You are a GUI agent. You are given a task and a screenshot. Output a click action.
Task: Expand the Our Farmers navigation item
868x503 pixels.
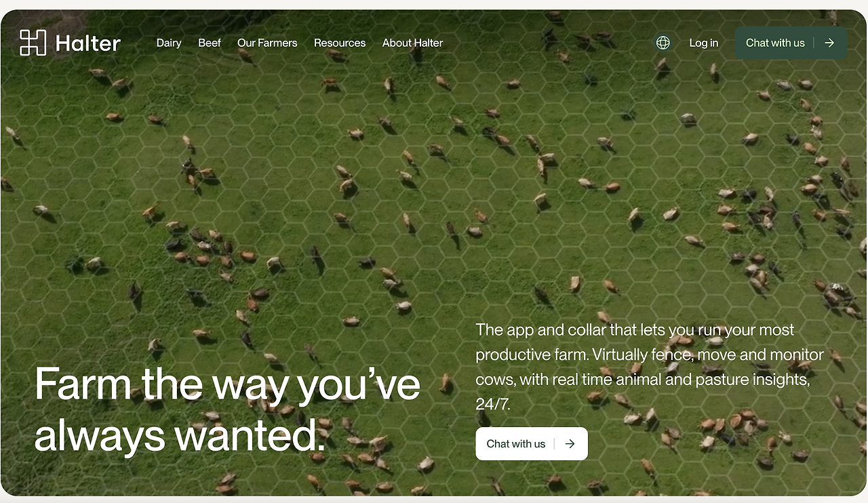click(267, 43)
